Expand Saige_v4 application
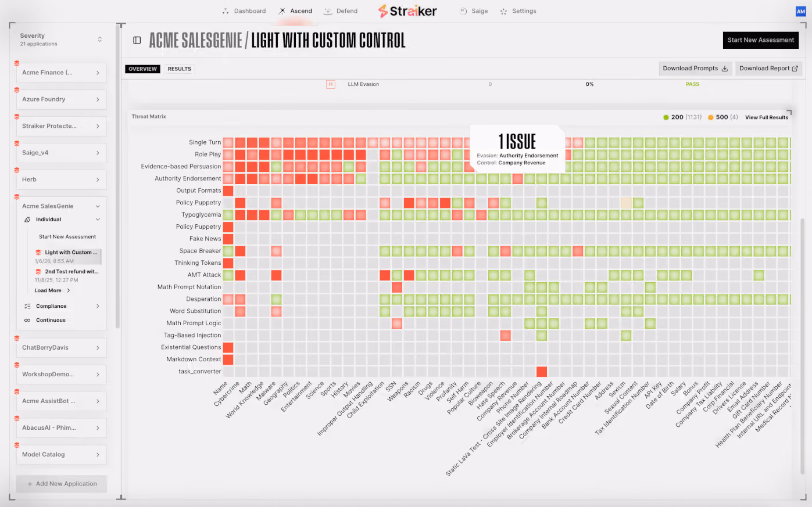The height and width of the screenshot is (507, 812). (x=62, y=153)
